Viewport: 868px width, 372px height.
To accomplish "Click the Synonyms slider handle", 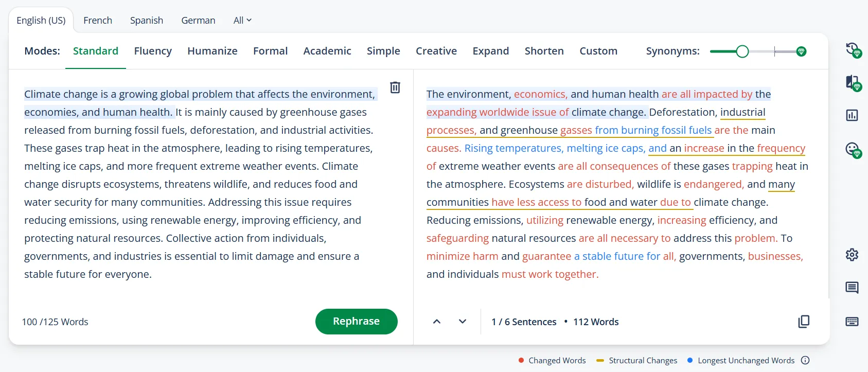I will point(742,51).
